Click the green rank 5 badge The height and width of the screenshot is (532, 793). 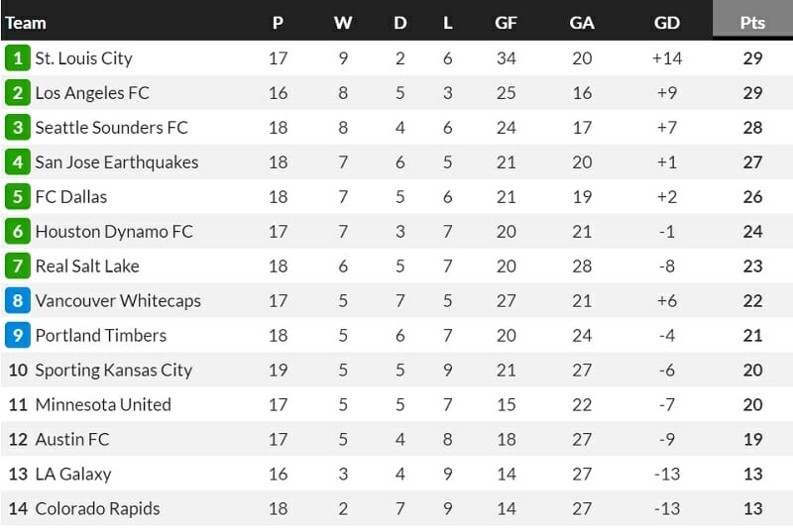[17, 197]
